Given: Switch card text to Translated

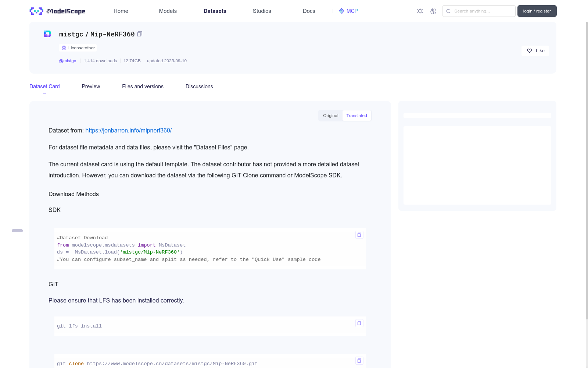Looking at the screenshot, I should pos(356,116).
